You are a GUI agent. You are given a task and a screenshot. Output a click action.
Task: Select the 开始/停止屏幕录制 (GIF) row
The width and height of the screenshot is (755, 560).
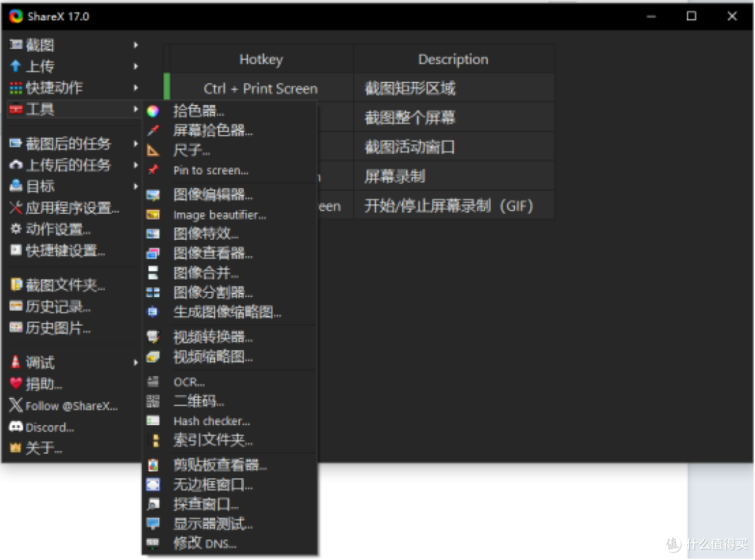tap(454, 206)
